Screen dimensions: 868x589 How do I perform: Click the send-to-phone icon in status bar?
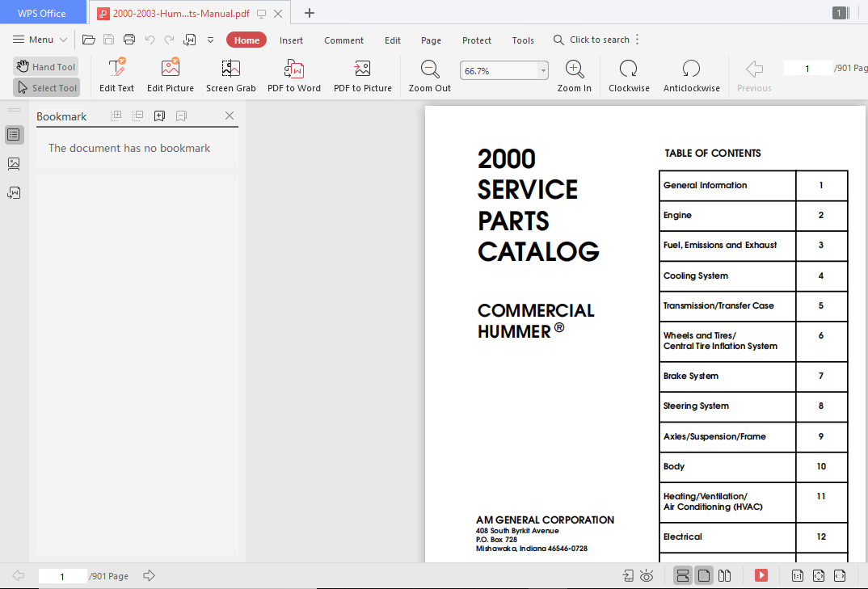click(628, 576)
